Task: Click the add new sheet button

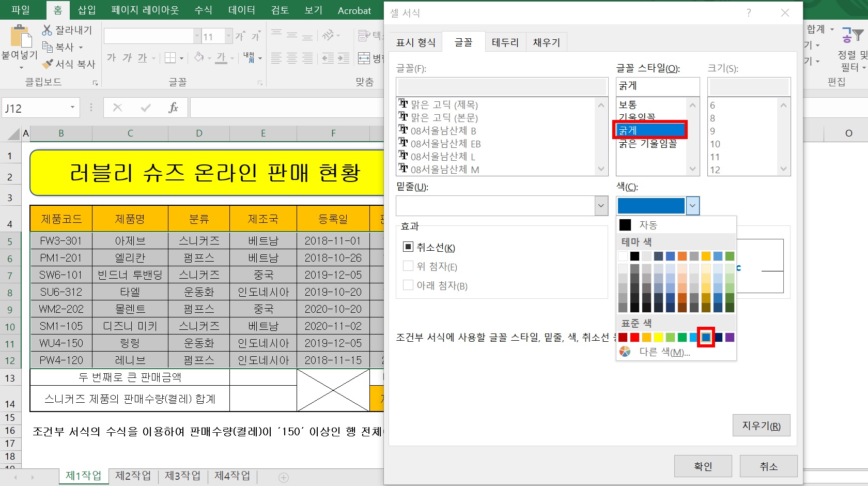Action: pos(284,477)
